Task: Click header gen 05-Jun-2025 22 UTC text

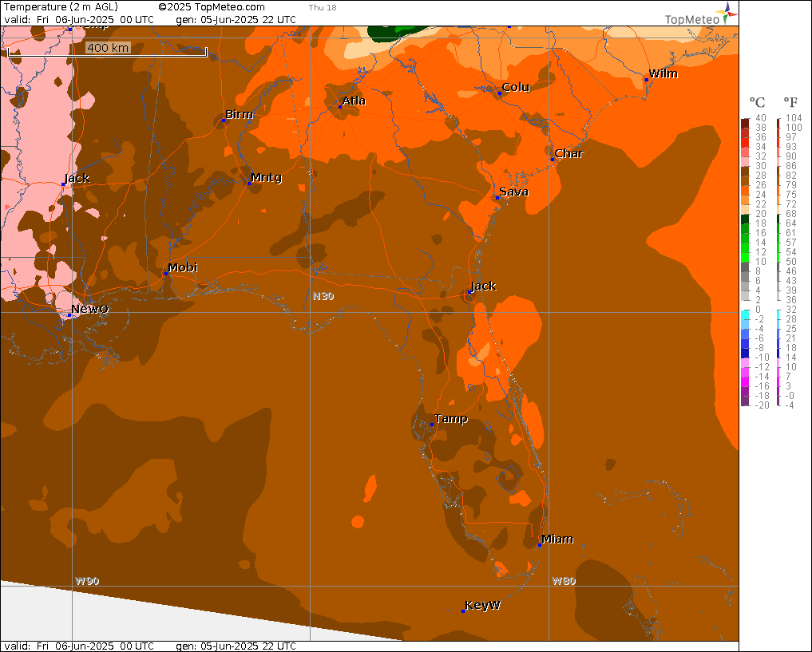Action: tap(236, 20)
